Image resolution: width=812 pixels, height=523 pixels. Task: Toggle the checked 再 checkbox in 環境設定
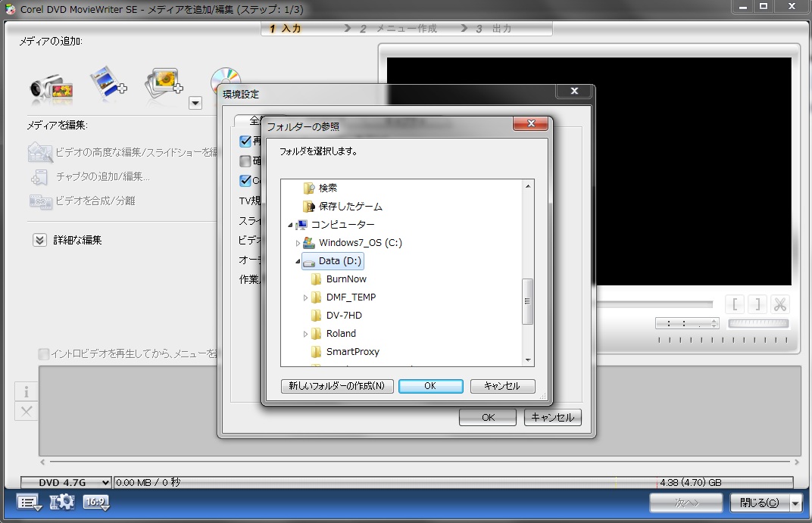(245, 141)
